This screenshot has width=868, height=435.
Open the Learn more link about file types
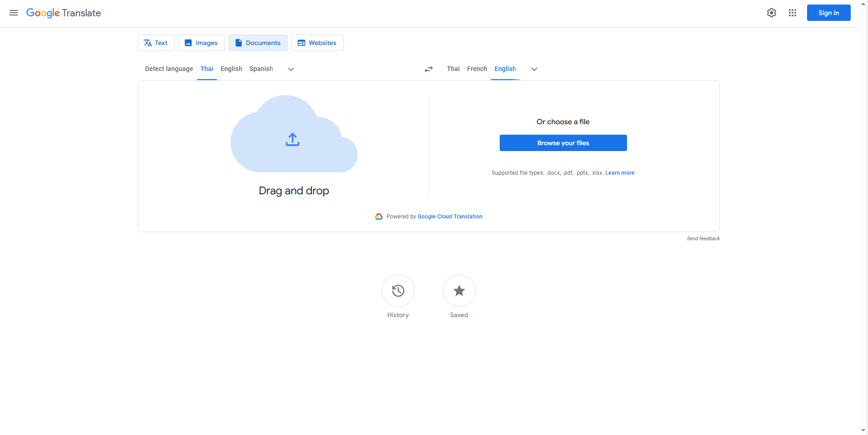click(620, 173)
